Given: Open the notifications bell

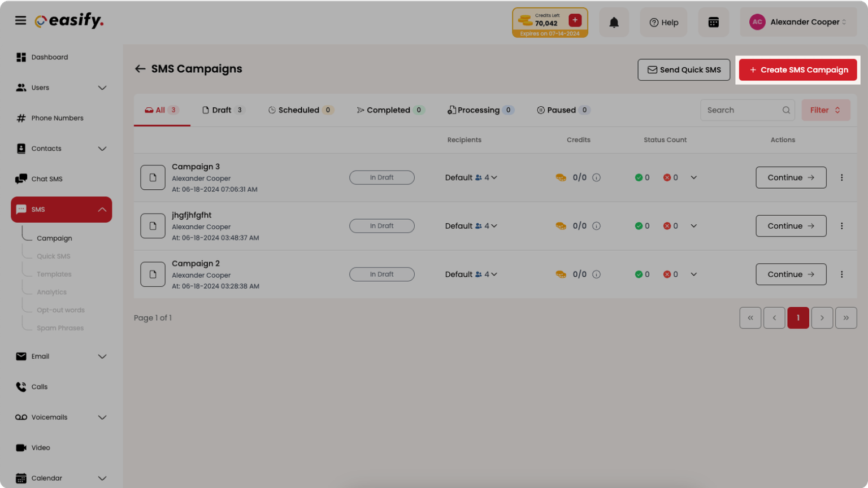Looking at the screenshot, I should point(614,23).
